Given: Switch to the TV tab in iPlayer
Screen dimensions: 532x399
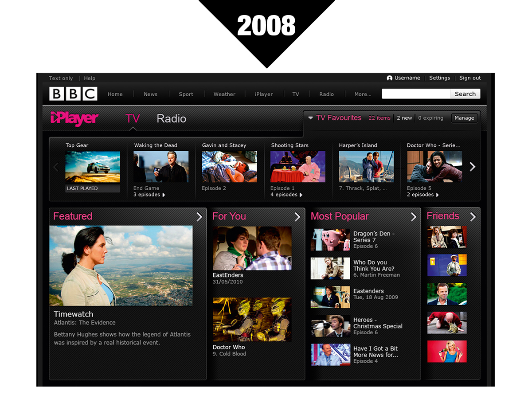Looking at the screenshot, I should [133, 118].
